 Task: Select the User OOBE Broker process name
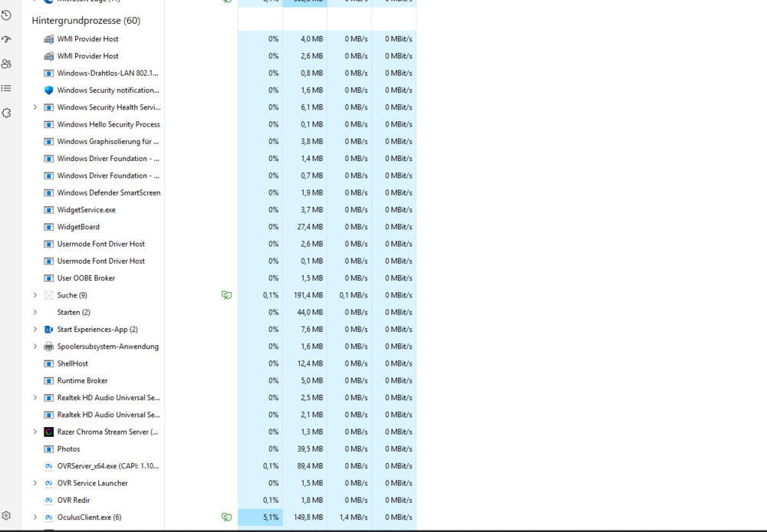click(86, 278)
